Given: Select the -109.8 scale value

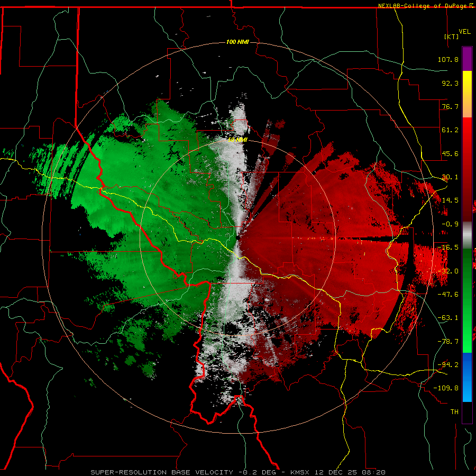Looking at the screenshot, I should coord(446,388).
